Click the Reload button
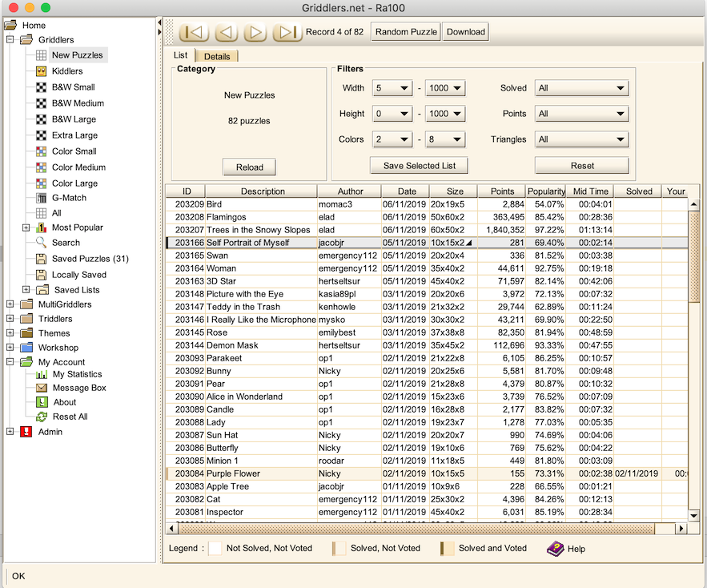 point(249,167)
